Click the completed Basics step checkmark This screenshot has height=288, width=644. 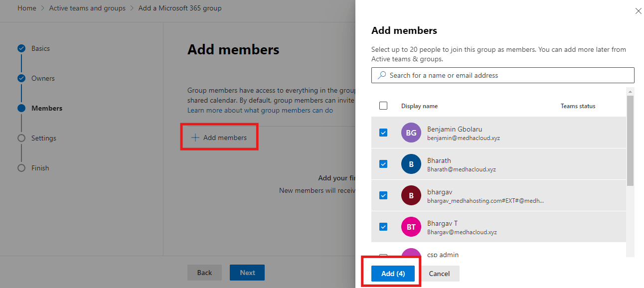tap(21, 48)
